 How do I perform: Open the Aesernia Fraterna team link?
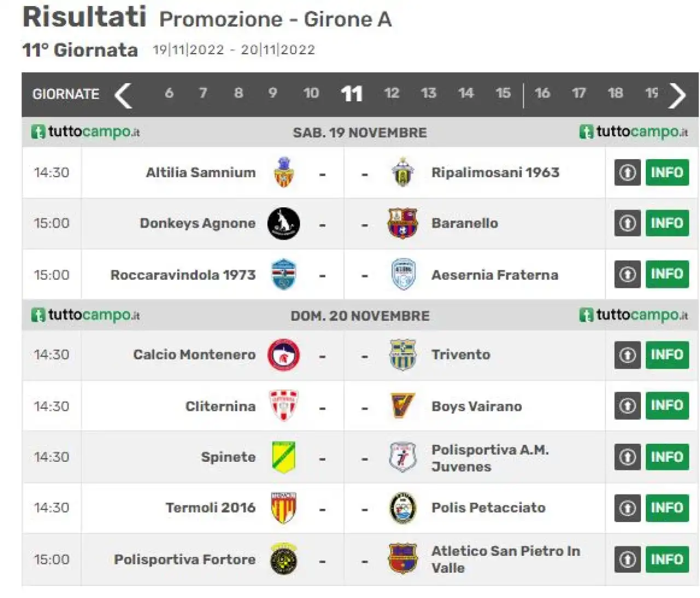pos(495,275)
